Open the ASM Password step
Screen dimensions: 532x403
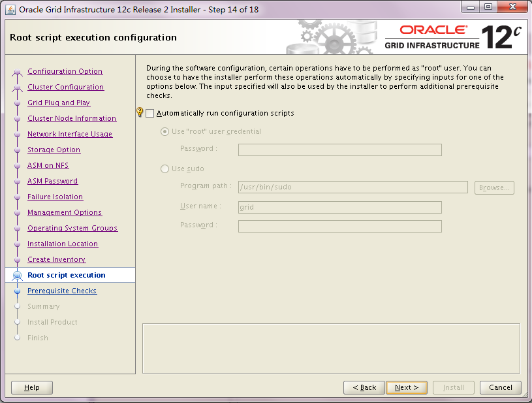[x=52, y=182]
